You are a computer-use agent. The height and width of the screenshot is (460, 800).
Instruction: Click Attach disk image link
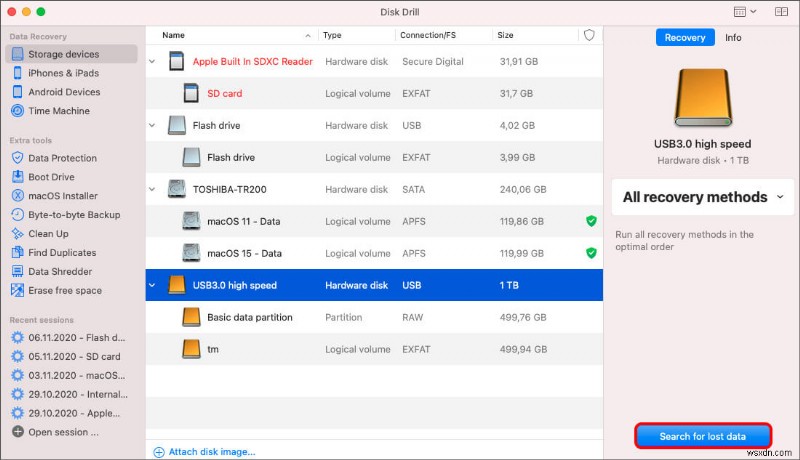pos(205,452)
